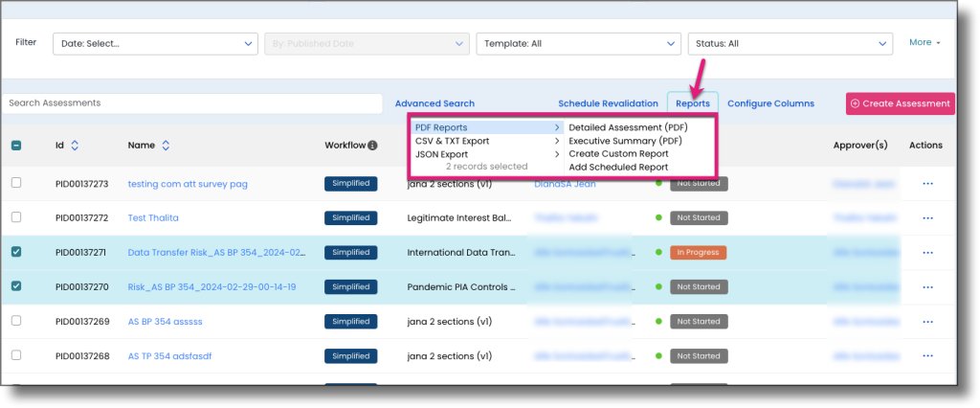
Task: Check the box for PID00137268
Action: (16, 354)
